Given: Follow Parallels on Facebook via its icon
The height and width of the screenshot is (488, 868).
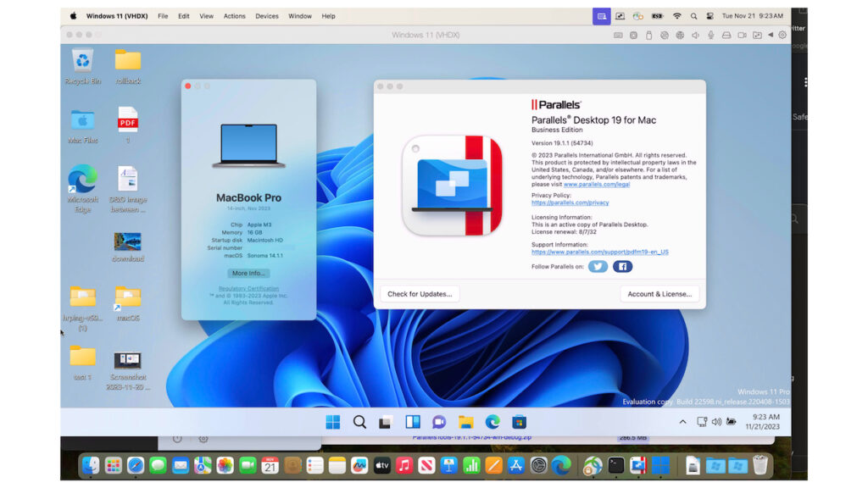Looking at the screenshot, I should click(622, 266).
